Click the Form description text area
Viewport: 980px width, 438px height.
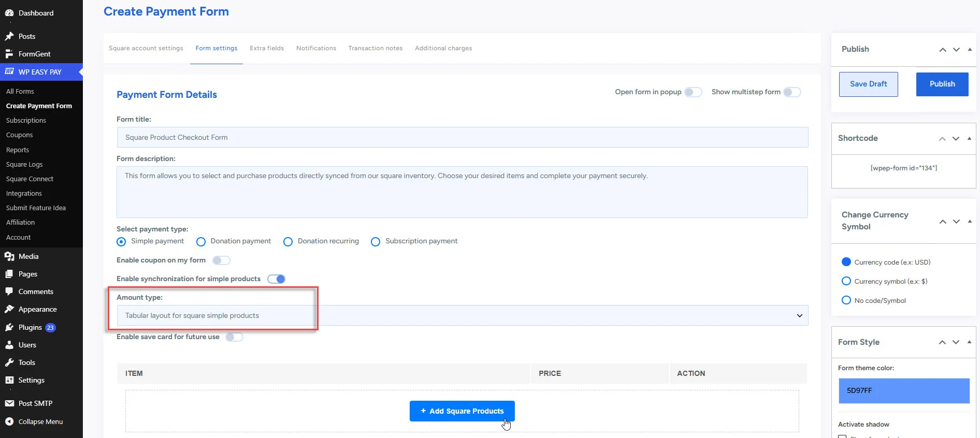[462, 192]
